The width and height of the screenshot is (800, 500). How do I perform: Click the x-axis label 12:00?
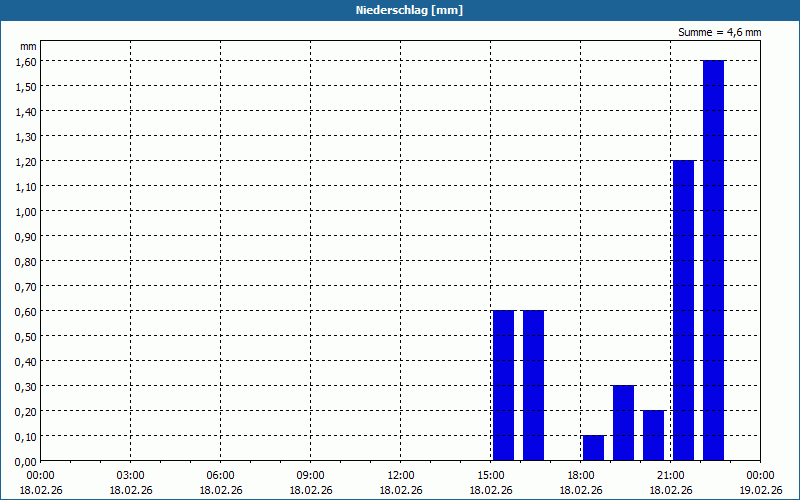point(401,476)
